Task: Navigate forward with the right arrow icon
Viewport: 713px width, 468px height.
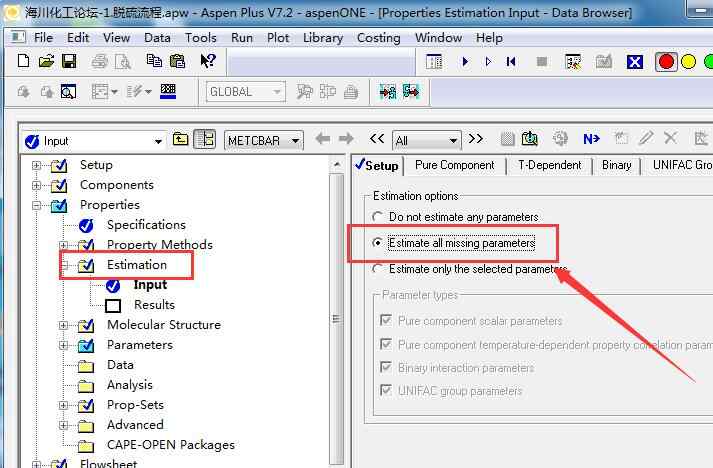Action: pos(346,139)
